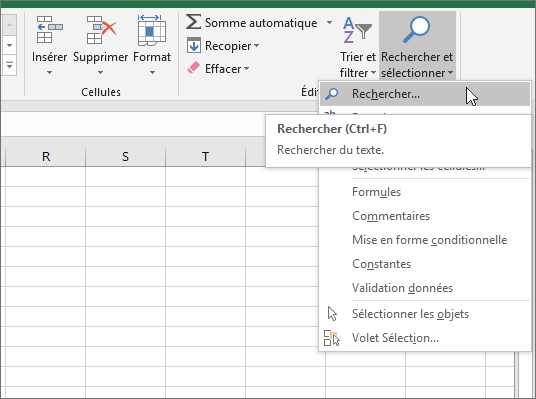
Task: Click the Insérer cells icon
Action: coord(50,29)
